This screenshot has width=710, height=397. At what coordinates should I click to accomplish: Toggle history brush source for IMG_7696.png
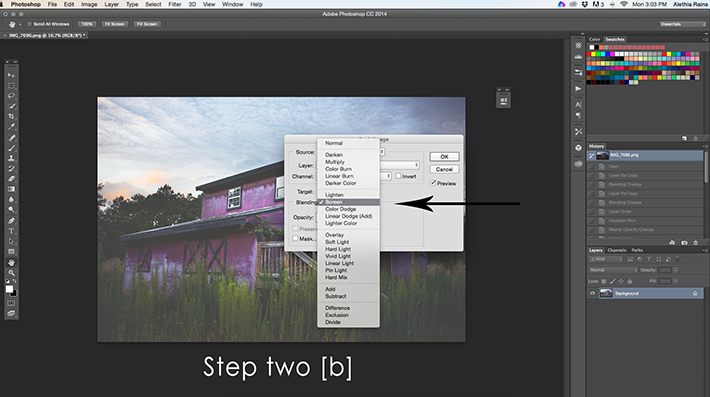pos(591,156)
